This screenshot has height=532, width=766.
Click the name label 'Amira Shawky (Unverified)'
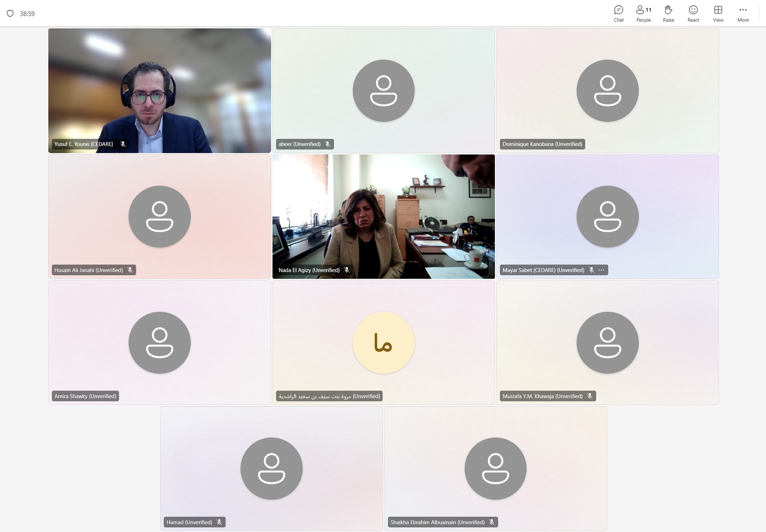85,396
